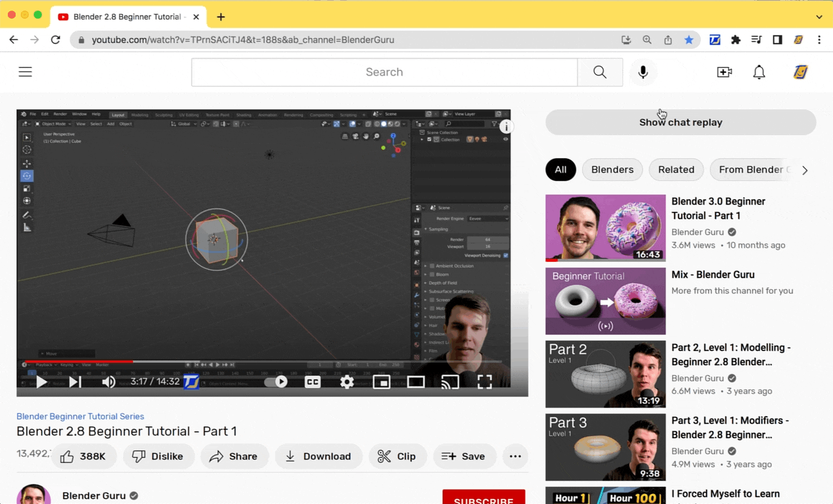Open the Save to playlist menu

point(464,456)
